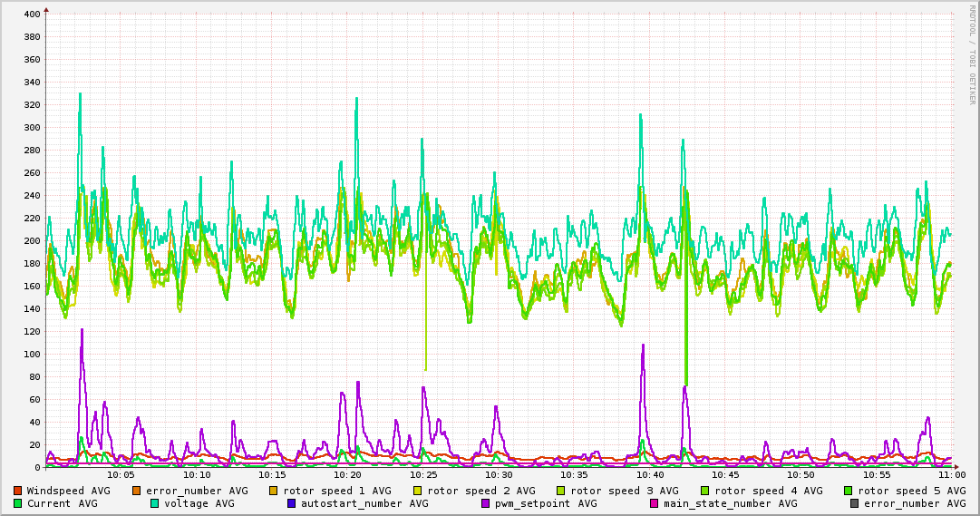The height and width of the screenshot is (516, 980).
Task: Click the teal voltage AVG legend swatch
Action: (x=154, y=503)
